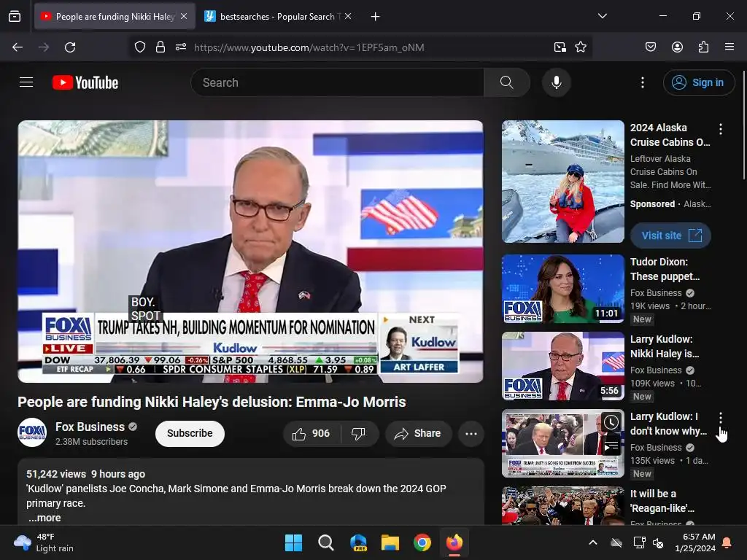This screenshot has width=747, height=560.
Task: Open weather widget 48°F Light rain
Action: (x=43, y=542)
